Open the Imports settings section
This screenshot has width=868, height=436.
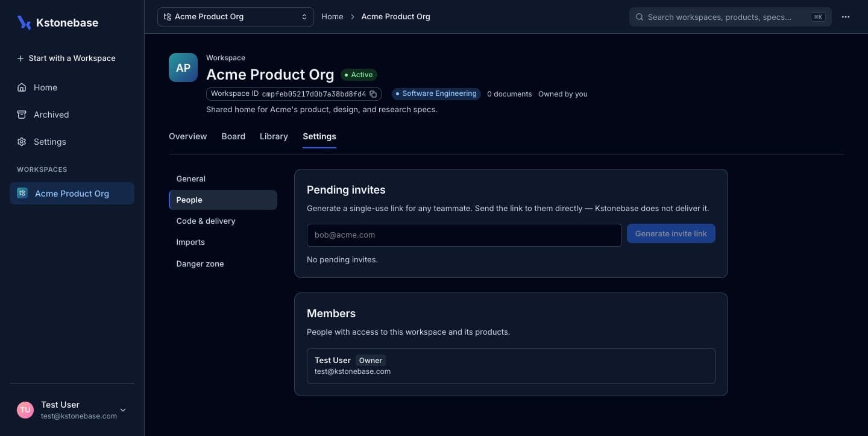[223, 242]
